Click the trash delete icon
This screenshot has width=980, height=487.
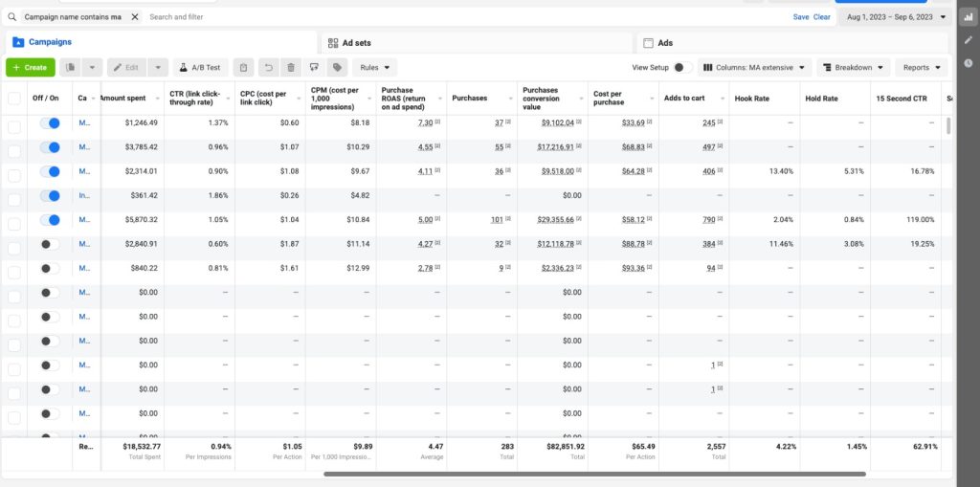(291, 68)
